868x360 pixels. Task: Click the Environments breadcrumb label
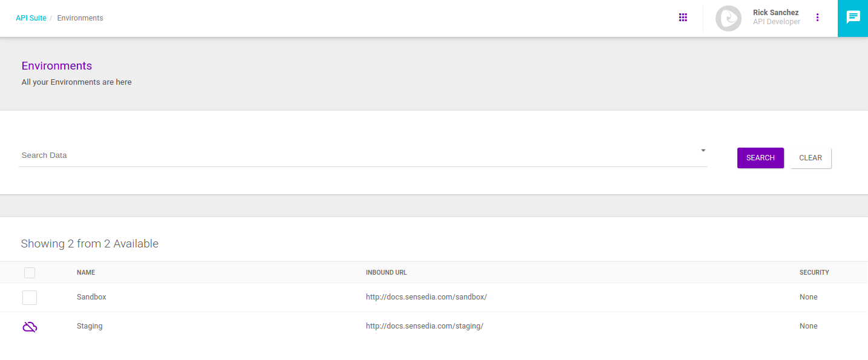click(80, 18)
